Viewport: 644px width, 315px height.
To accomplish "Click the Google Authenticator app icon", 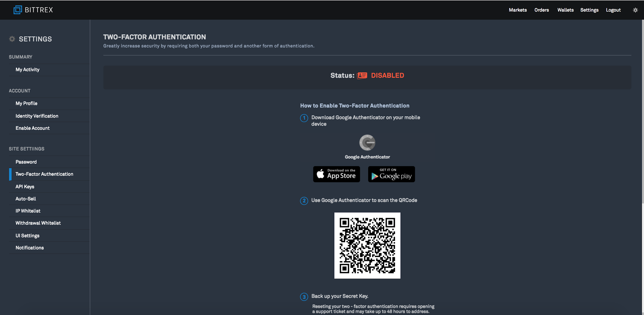I will point(367,142).
